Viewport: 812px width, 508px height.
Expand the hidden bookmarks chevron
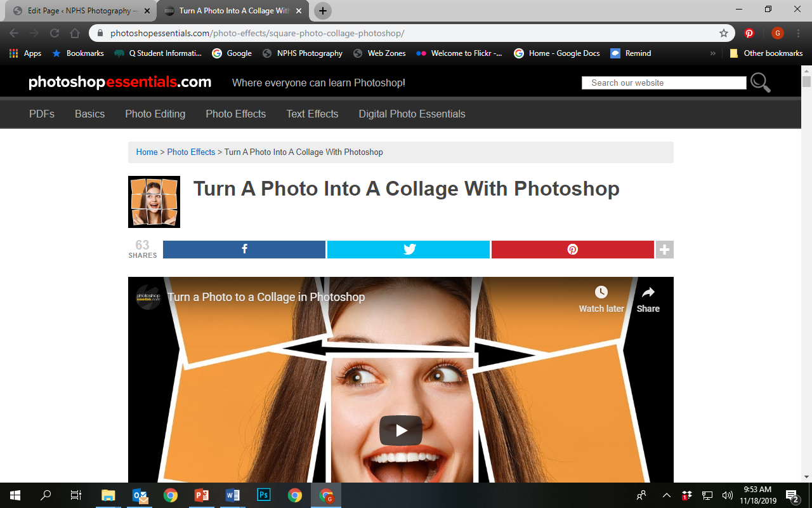(713, 53)
